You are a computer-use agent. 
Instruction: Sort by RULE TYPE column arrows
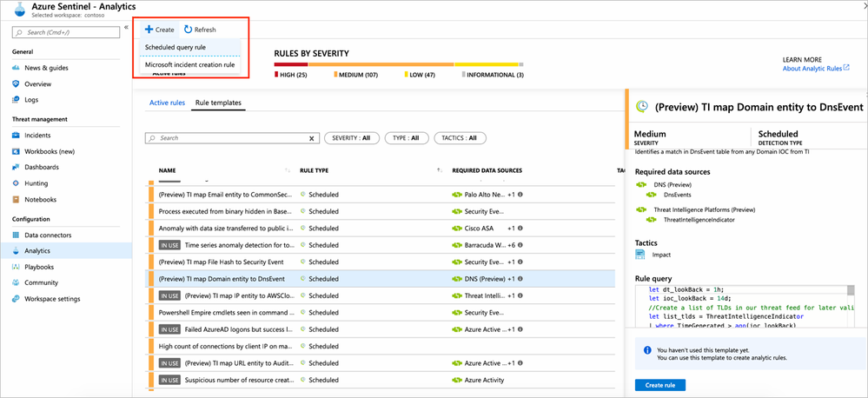(x=440, y=170)
